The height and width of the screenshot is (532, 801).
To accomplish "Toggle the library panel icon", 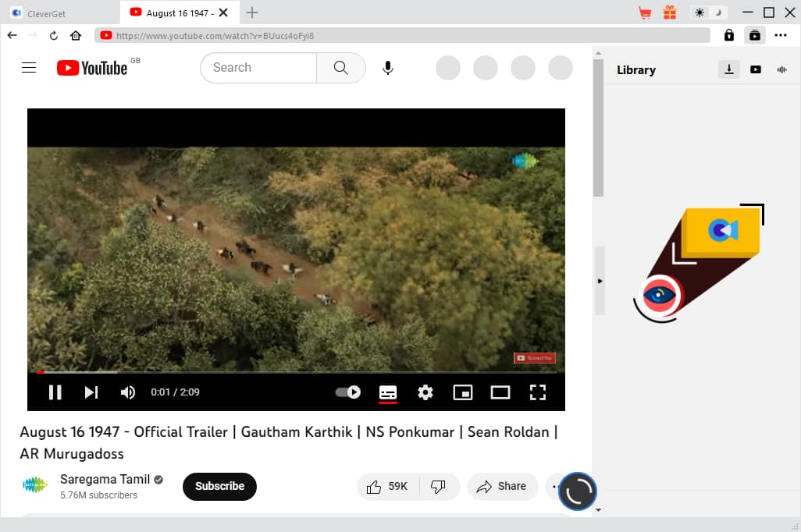I will tap(754, 35).
